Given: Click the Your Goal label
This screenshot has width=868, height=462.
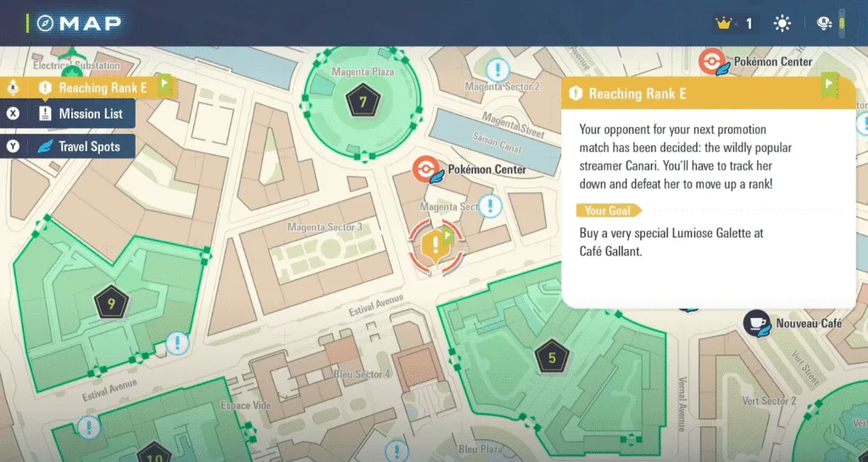Looking at the screenshot, I should [609, 210].
